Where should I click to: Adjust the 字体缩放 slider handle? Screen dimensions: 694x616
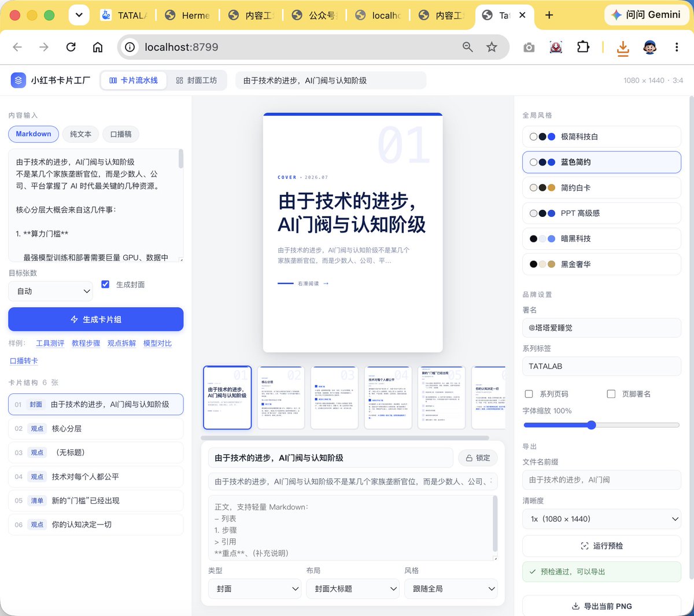[591, 425]
